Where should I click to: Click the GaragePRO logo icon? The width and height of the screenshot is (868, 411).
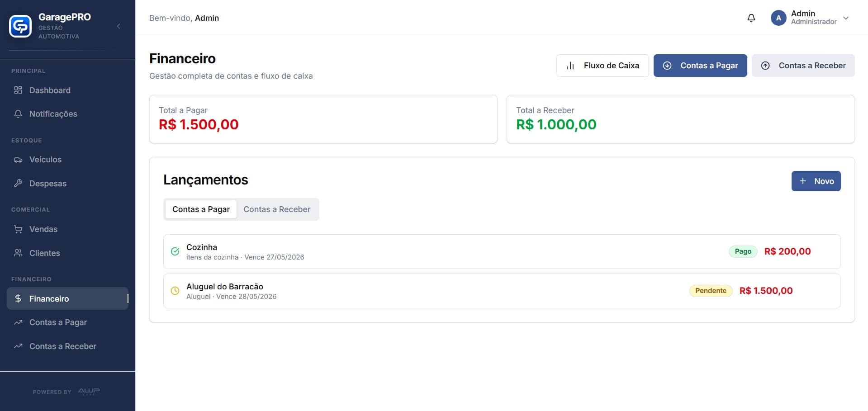(x=20, y=26)
